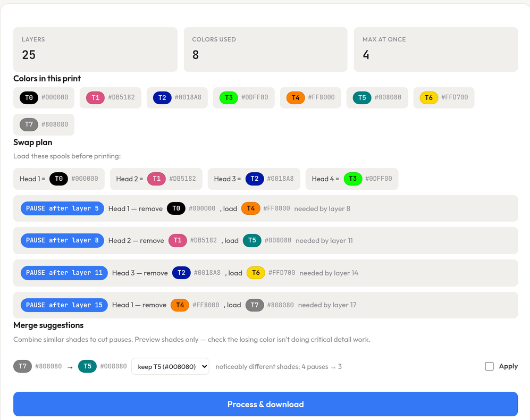Click the T6 yellow badge in layer 11 pause row
This screenshot has height=420, width=530.
[256, 273]
